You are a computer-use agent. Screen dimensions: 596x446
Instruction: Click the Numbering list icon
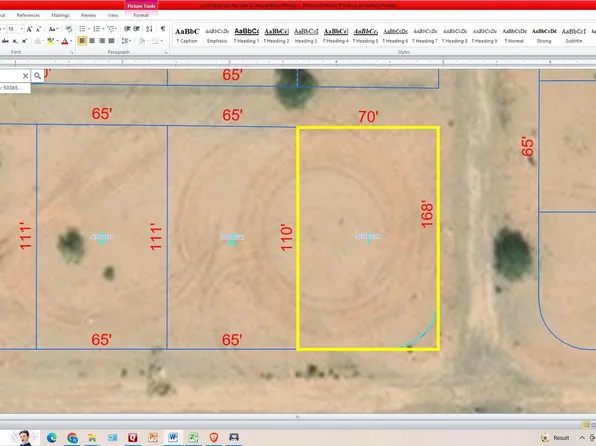97,29
